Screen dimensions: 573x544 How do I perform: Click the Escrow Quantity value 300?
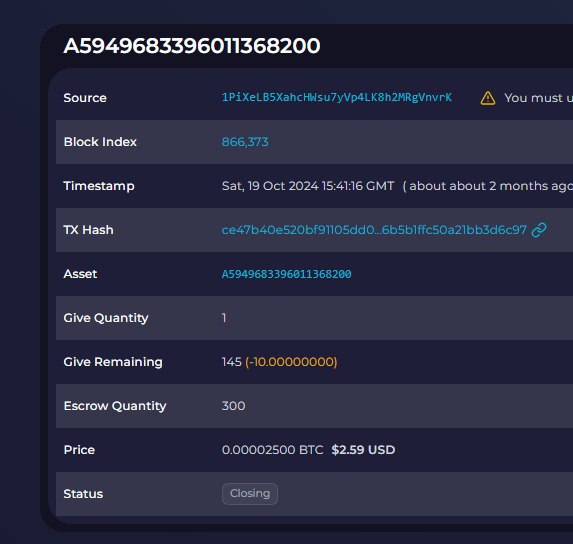(234, 406)
